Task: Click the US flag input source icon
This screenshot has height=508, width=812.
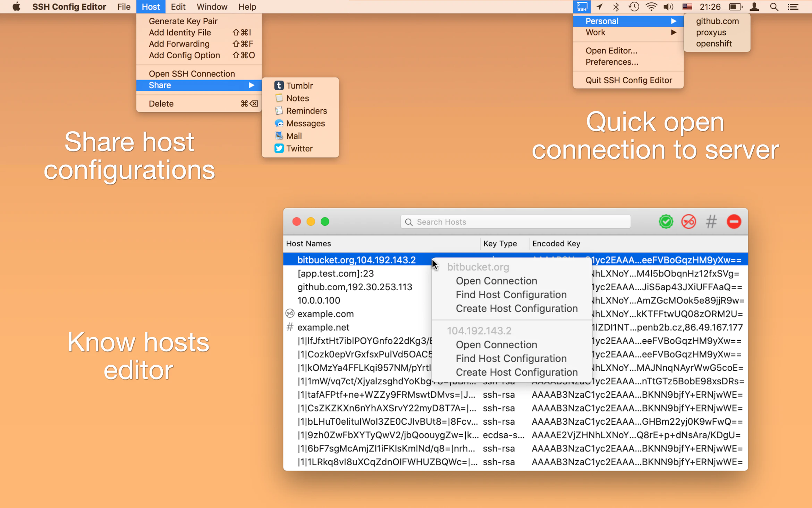Action: click(x=687, y=7)
